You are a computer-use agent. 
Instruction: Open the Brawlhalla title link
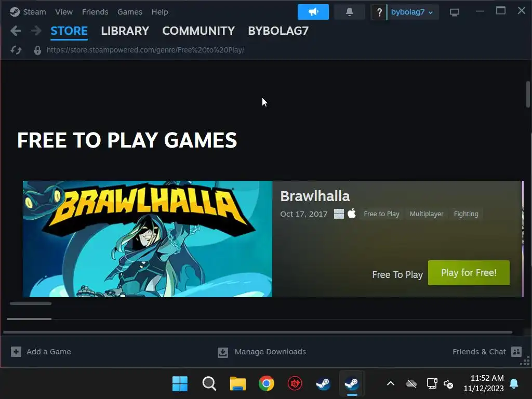tap(315, 196)
